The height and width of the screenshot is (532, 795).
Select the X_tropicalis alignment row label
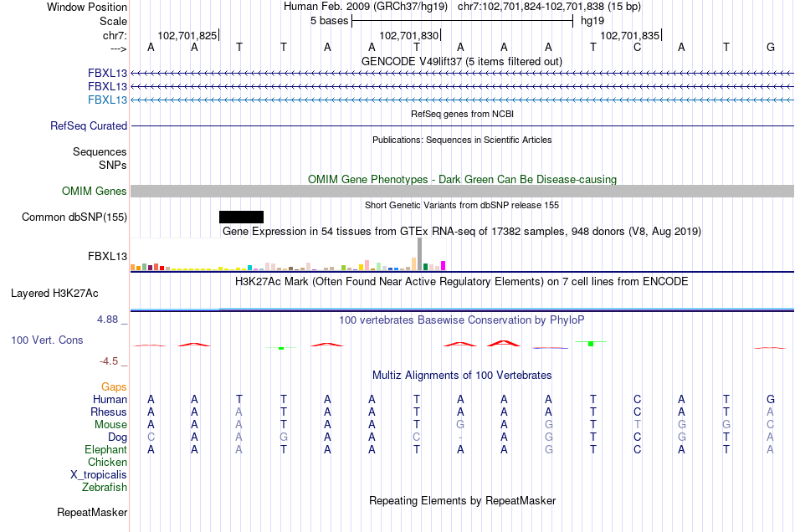click(x=99, y=475)
